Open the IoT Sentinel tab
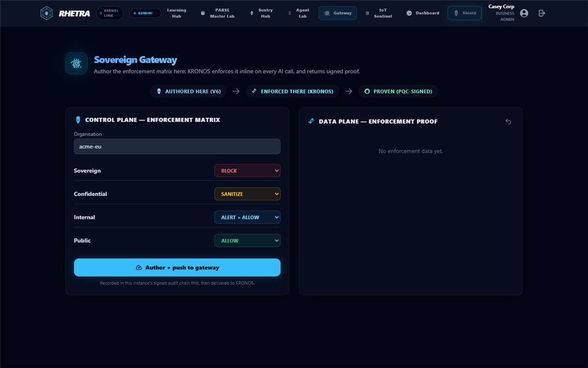The height and width of the screenshot is (368, 588). 378,13
